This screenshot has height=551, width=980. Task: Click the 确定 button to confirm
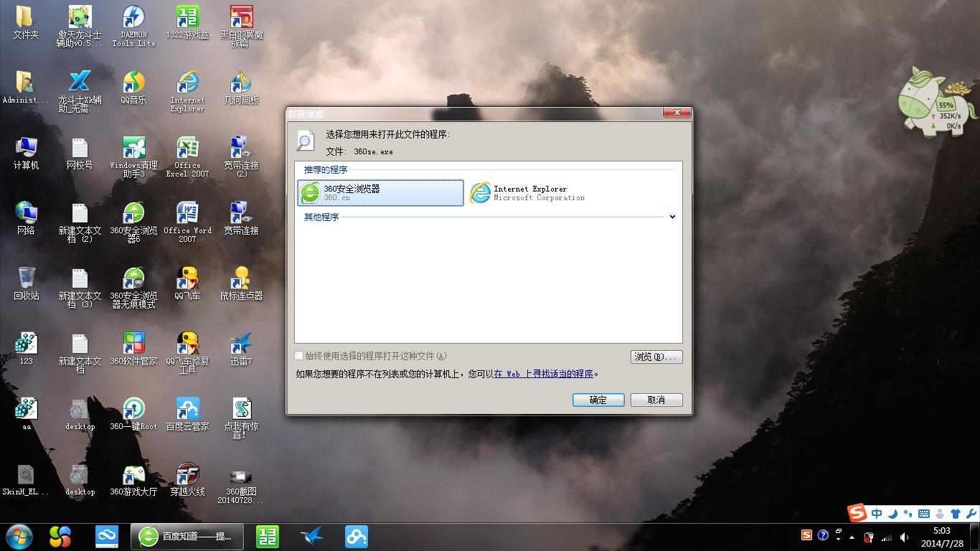point(598,400)
